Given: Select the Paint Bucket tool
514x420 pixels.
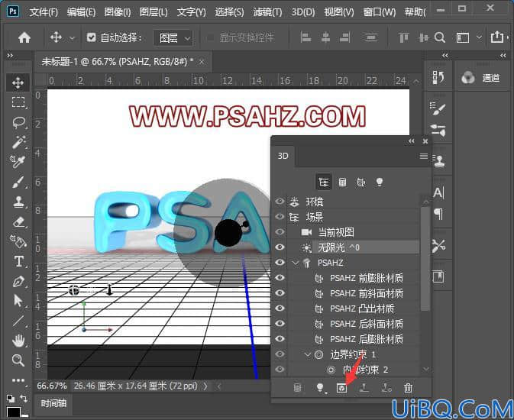Looking at the screenshot, I should click(x=18, y=241).
